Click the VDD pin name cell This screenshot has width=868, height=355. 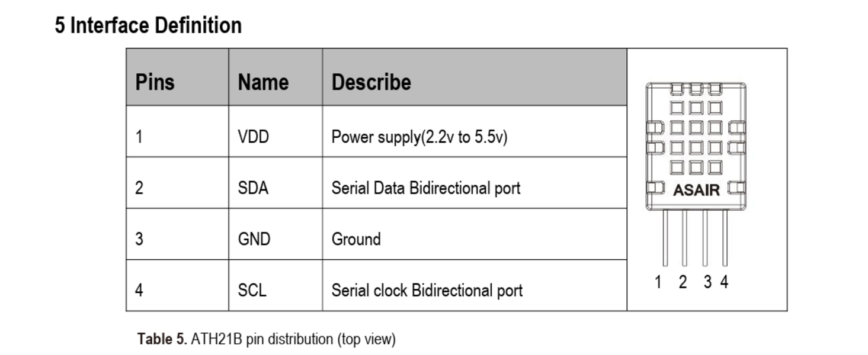[276, 131]
